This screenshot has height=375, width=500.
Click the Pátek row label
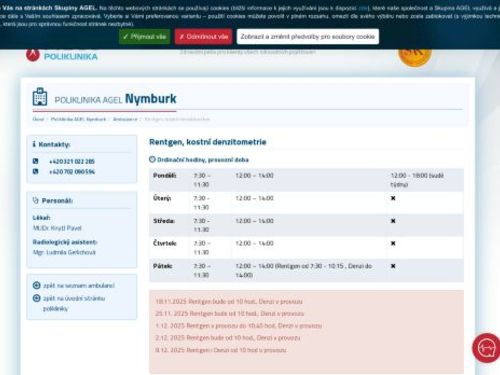click(163, 266)
